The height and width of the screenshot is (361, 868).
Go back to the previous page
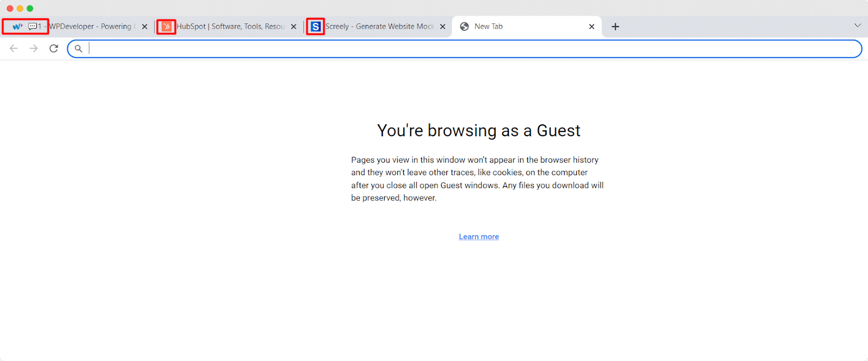coord(14,49)
